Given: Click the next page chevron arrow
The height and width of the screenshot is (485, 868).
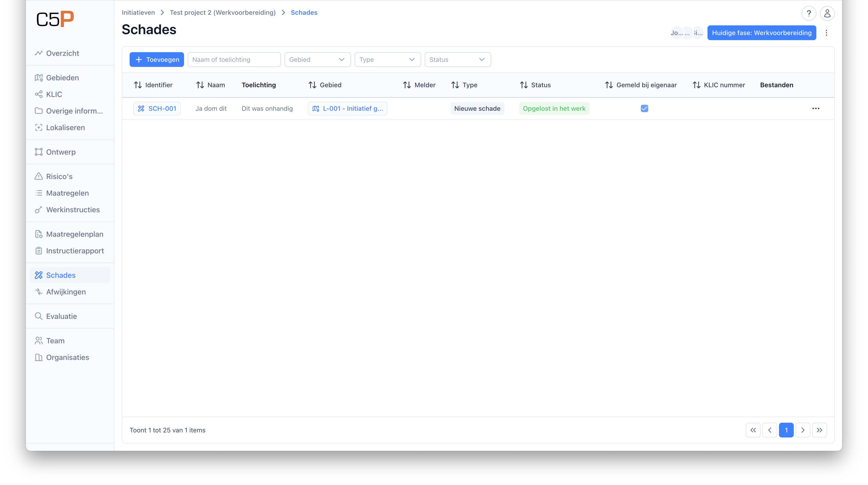Looking at the screenshot, I should (803, 430).
